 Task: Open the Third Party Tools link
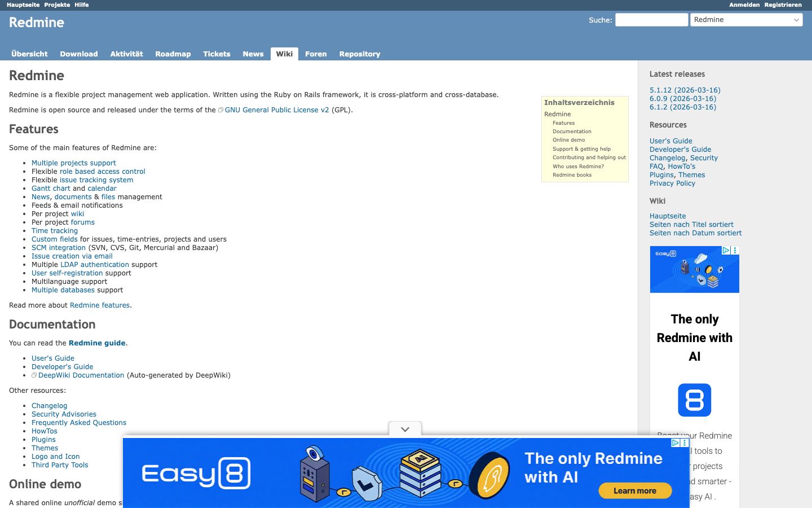60,465
